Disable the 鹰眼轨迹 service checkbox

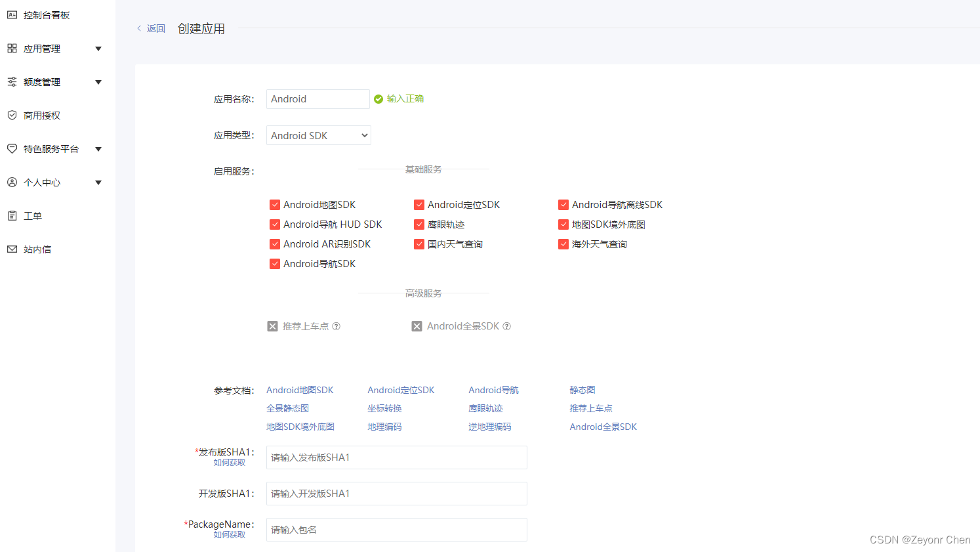pos(419,224)
